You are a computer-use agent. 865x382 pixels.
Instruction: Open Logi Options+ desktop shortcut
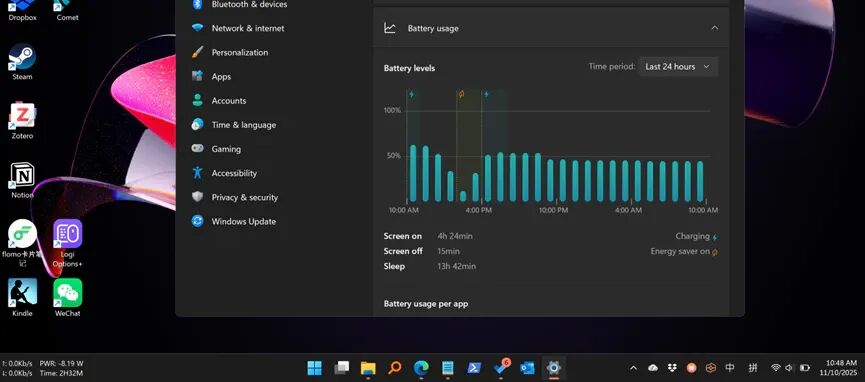[x=68, y=243]
